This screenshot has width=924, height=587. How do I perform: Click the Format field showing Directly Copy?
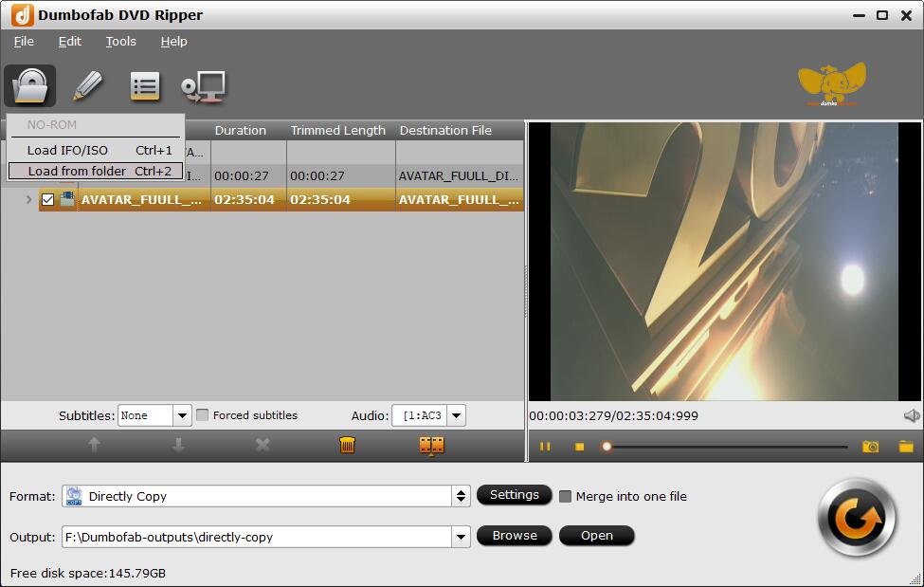tap(257, 496)
